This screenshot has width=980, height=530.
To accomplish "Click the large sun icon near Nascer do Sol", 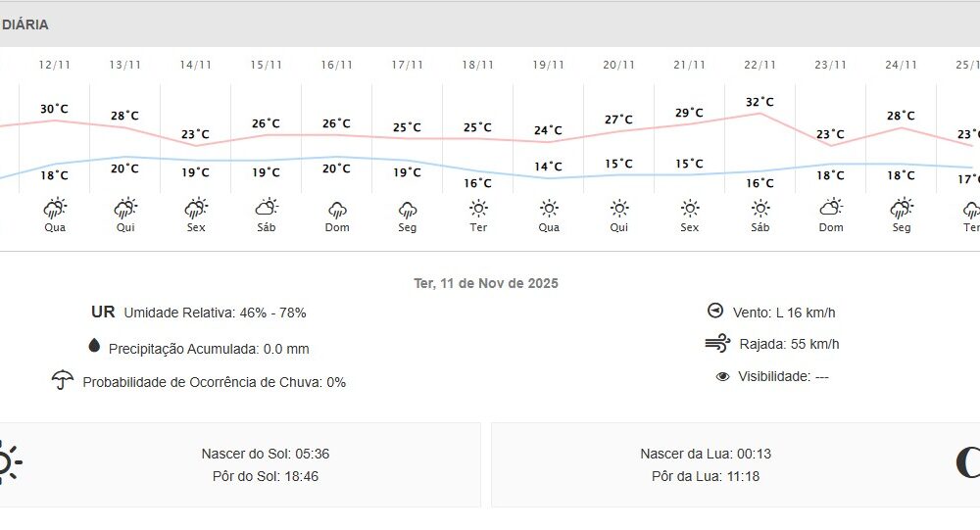I will tap(8, 463).
